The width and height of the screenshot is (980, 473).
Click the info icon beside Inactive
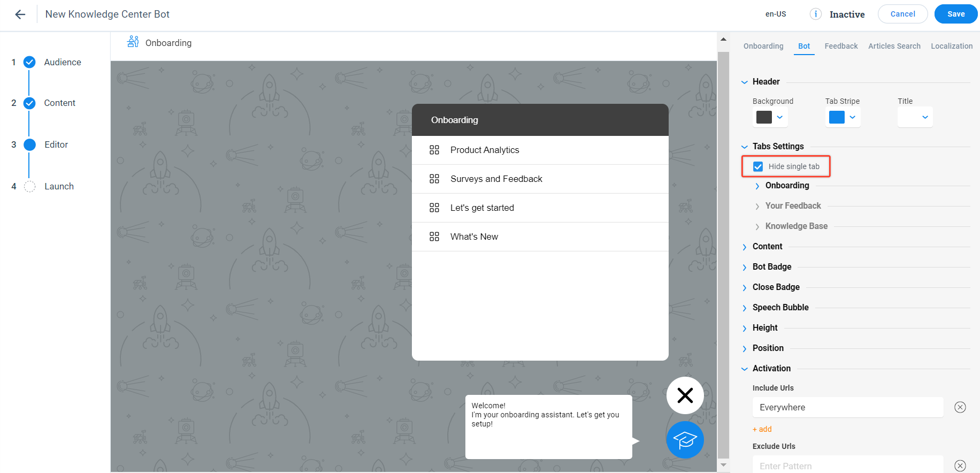coord(815,14)
